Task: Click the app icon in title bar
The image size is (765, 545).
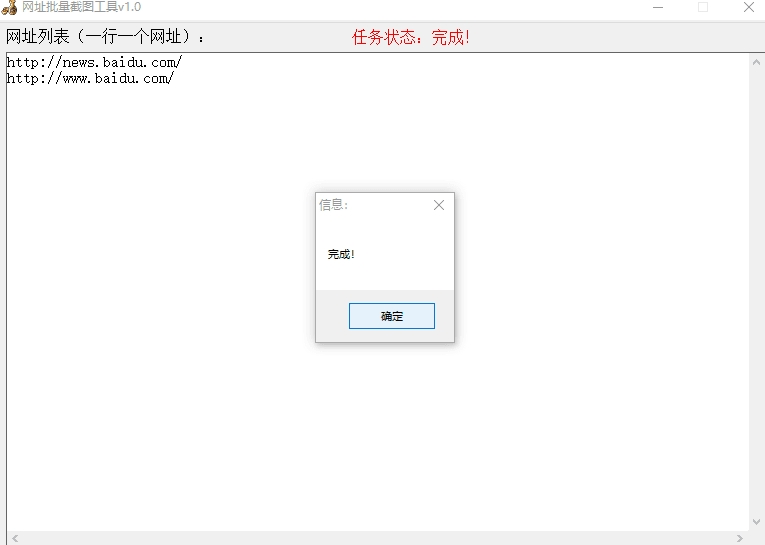Action: [9, 7]
